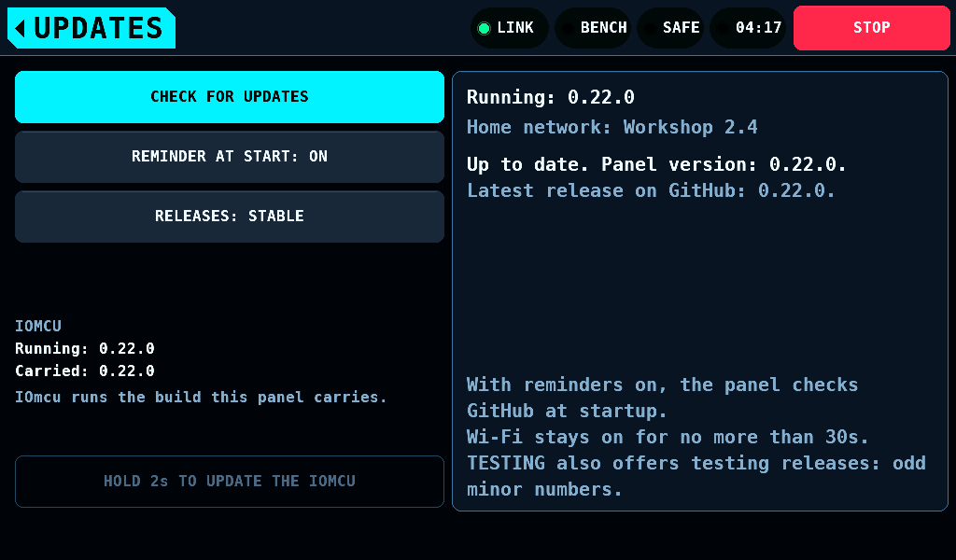Click 'Wi-Fi stays on for no more than 30s.'
This screenshot has height=560, width=956.
tap(668, 438)
